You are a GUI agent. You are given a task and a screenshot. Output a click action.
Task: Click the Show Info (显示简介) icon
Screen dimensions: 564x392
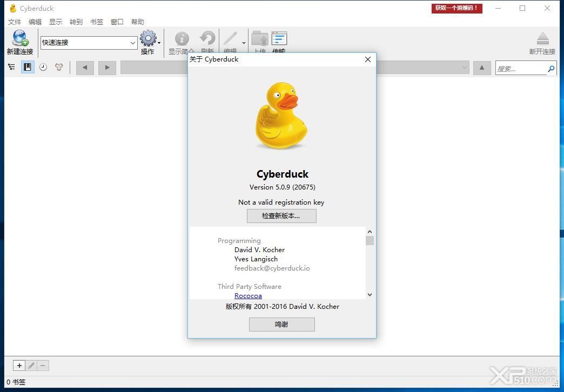click(x=182, y=38)
